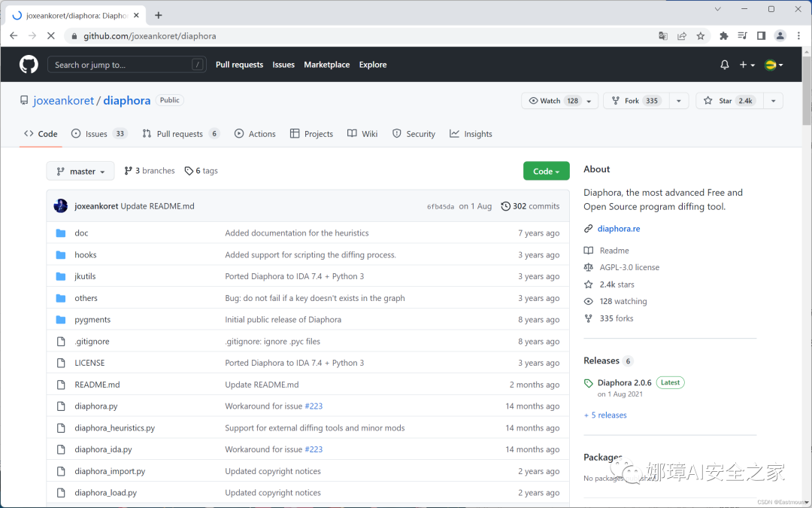This screenshot has width=812, height=508.
Task: Fork the diaphora repository
Action: point(637,101)
